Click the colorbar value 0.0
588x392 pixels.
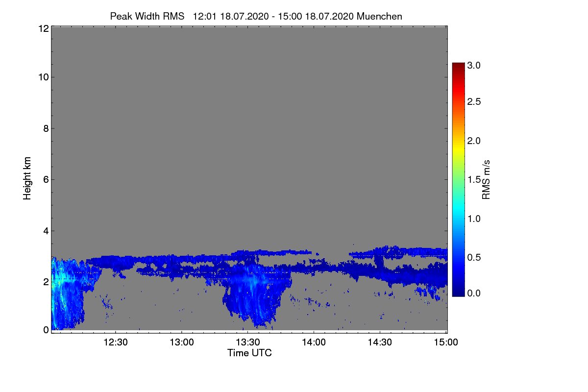tap(474, 293)
